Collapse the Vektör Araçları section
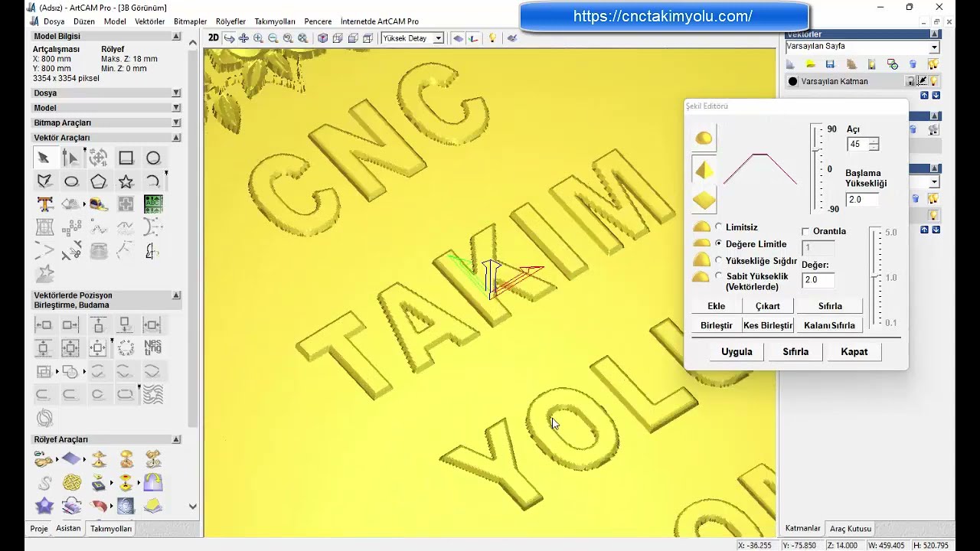 [x=176, y=138]
